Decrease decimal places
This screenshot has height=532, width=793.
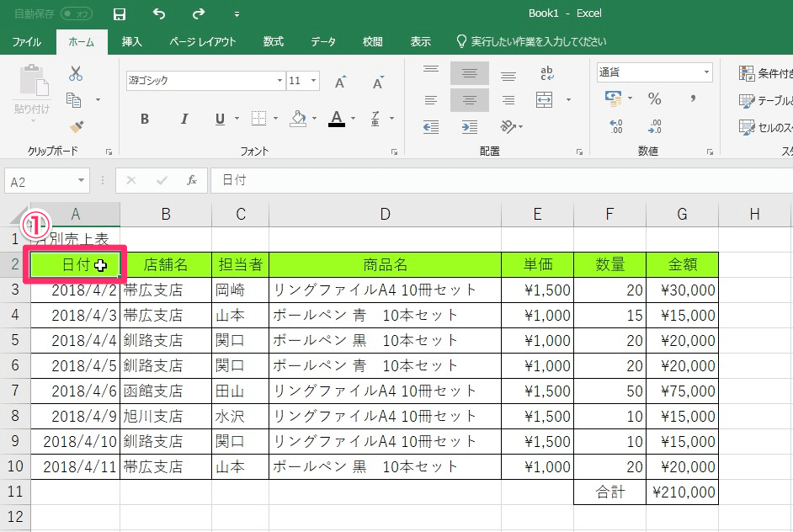point(654,126)
